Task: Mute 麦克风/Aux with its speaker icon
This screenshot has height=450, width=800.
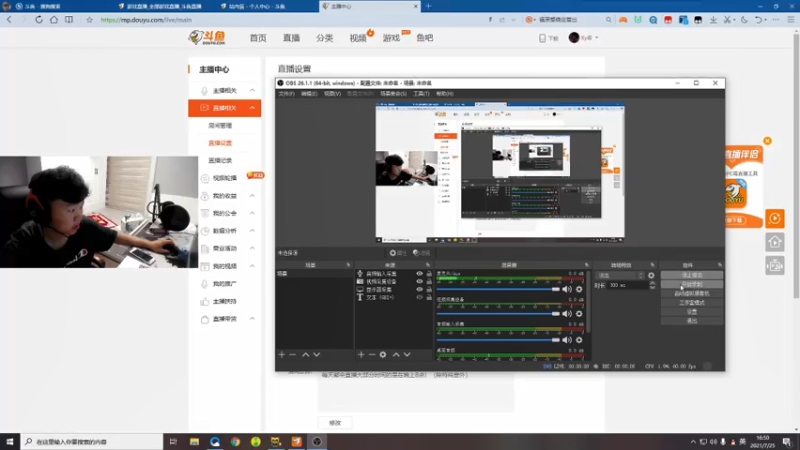Action: pyautogui.click(x=567, y=289)
